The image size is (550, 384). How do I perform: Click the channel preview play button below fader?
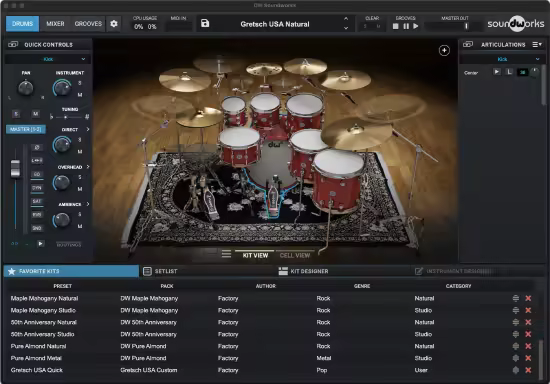pos(41,243)
